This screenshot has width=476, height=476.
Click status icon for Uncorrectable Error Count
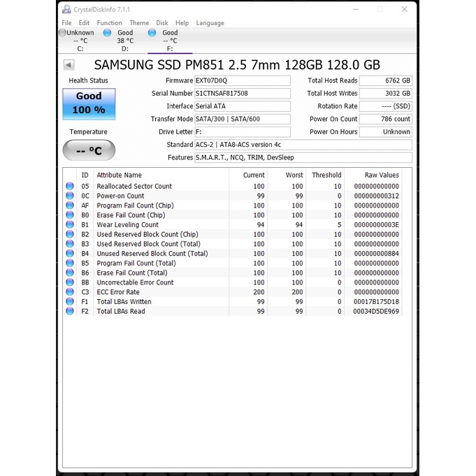pyautogui.click(x=70, y=282)
